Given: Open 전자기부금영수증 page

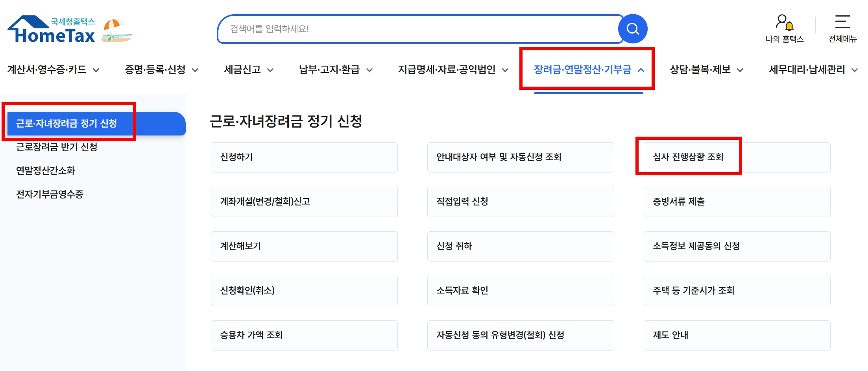Looking at the screenshot, I should (x=50, y=194).
